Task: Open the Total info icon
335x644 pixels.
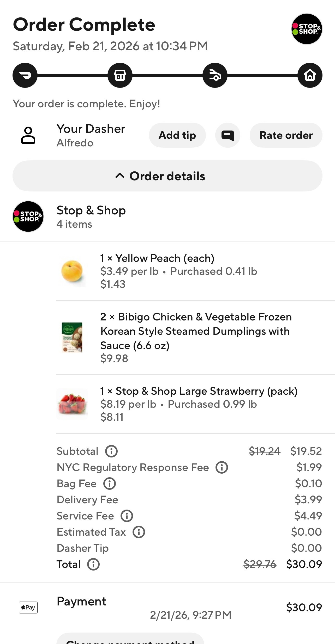Action: coord(93,564)
